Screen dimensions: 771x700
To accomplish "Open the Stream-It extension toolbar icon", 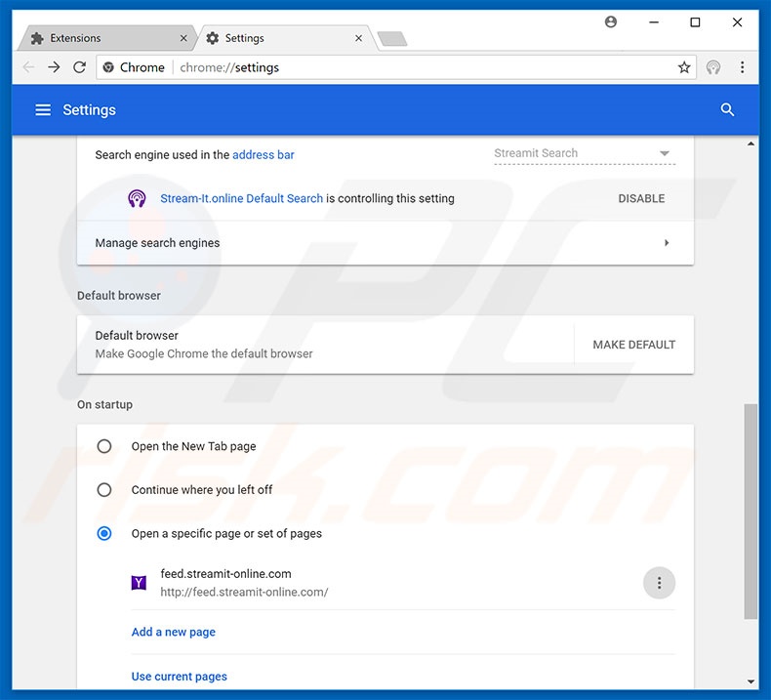I will tap(713, 67).
